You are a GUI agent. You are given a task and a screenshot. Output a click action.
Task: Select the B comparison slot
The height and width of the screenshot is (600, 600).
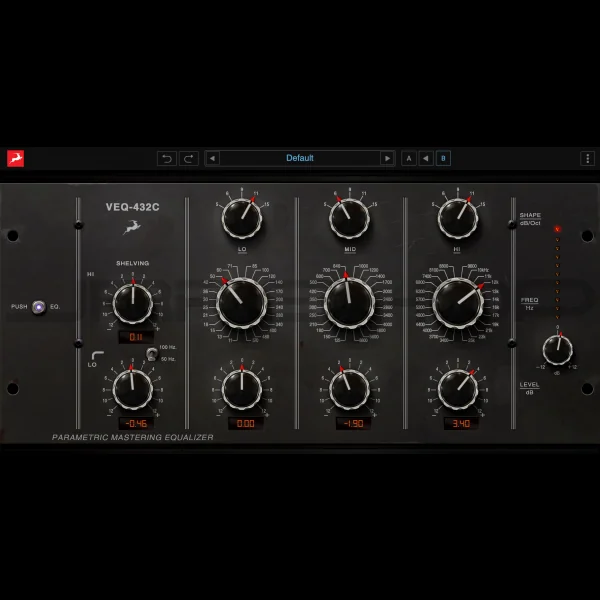(x=443, y=158)
